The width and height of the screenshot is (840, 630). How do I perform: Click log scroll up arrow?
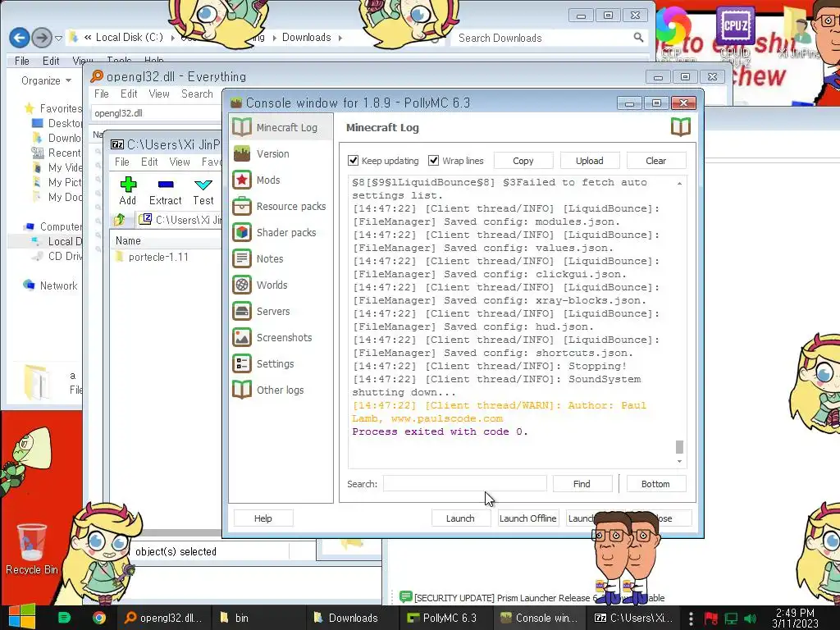click(679, 183)
